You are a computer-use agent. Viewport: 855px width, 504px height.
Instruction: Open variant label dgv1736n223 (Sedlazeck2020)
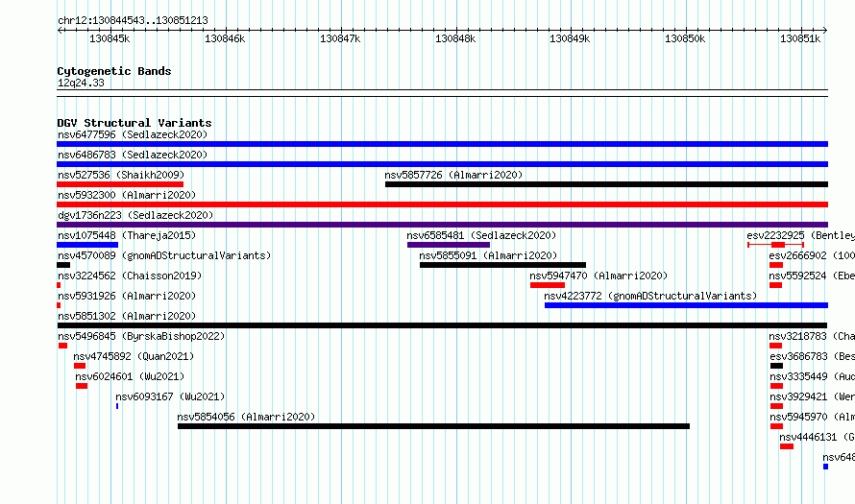tap(135, 215)
